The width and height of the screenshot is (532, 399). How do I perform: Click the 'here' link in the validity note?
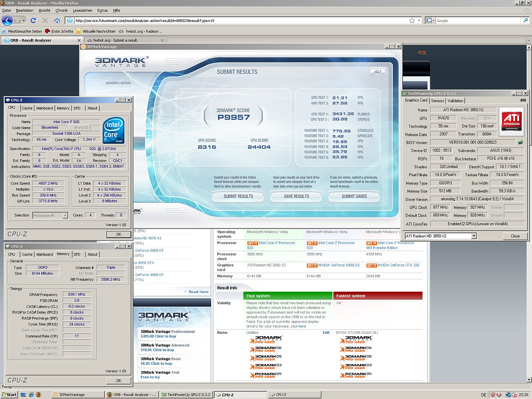click(302, 326)
